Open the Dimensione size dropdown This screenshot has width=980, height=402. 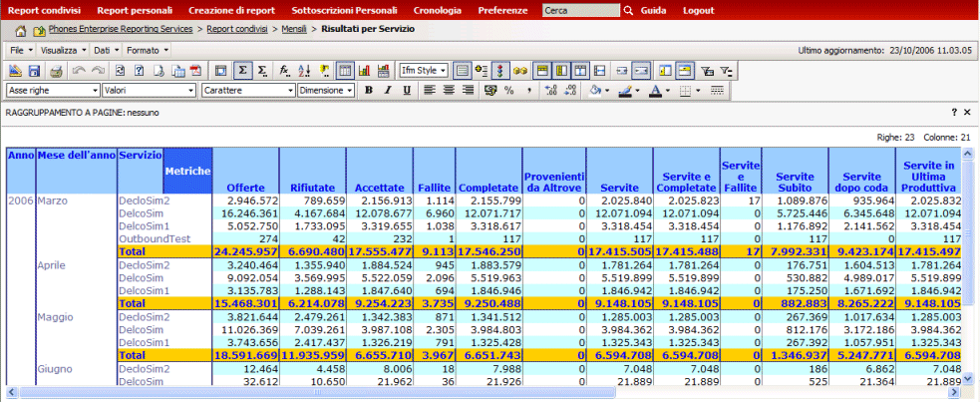pos(326,90)
